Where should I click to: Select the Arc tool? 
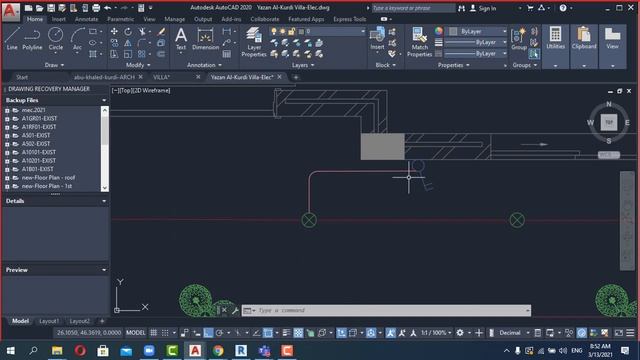77,39
